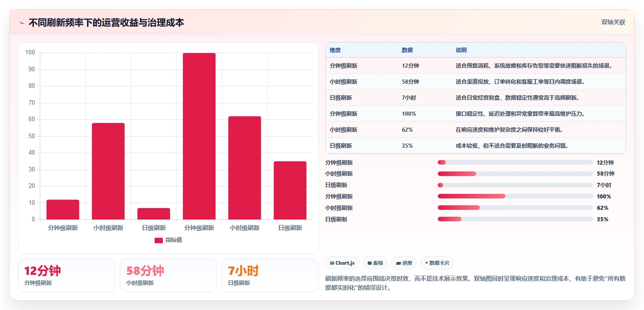
Task: Click table cell 58分钟 in 数据 column
Action: point(410,82)
